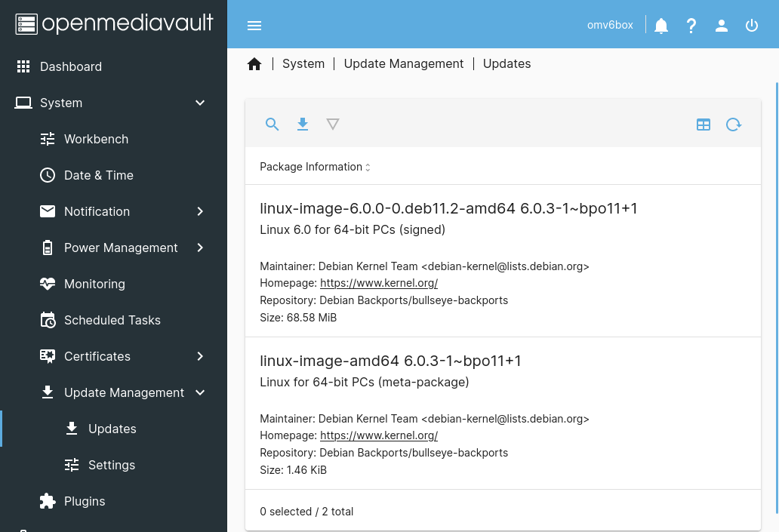779x532 pixels.
Task: Click the help question mark icon
Action: coord(691,26)
